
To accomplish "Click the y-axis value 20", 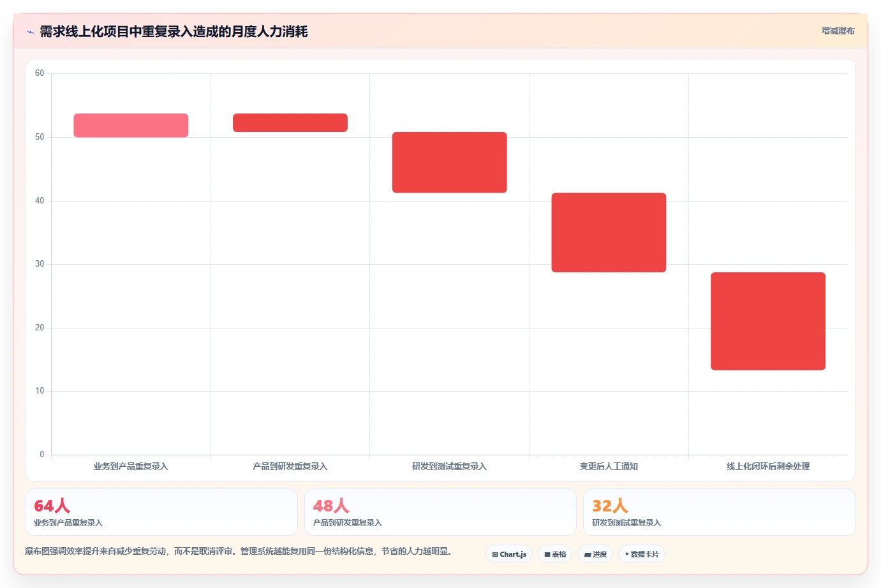I will click(40, 328).
